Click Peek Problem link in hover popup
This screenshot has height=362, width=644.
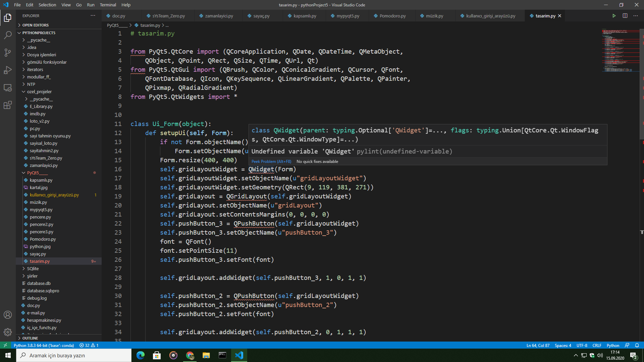click(271, 162)
